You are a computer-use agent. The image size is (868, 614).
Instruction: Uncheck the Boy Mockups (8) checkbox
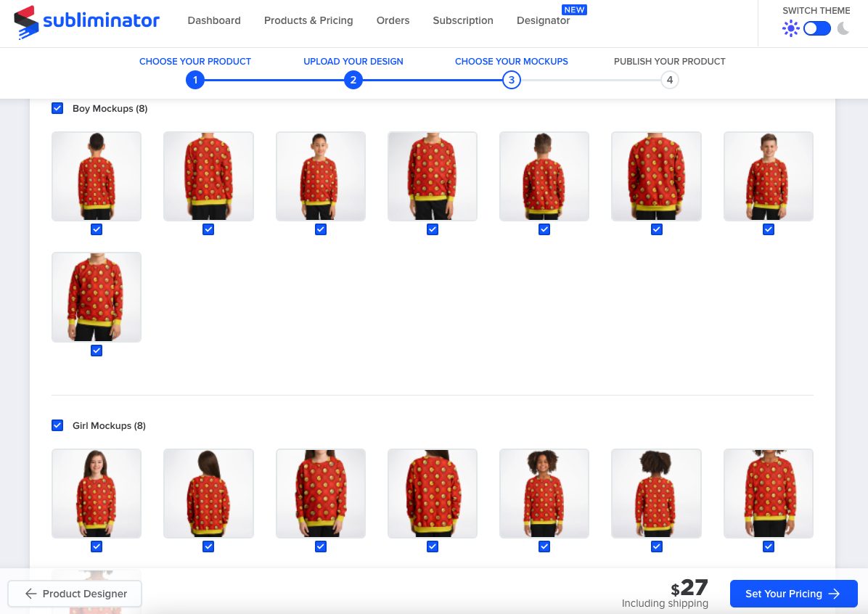(x=57, y=108)
